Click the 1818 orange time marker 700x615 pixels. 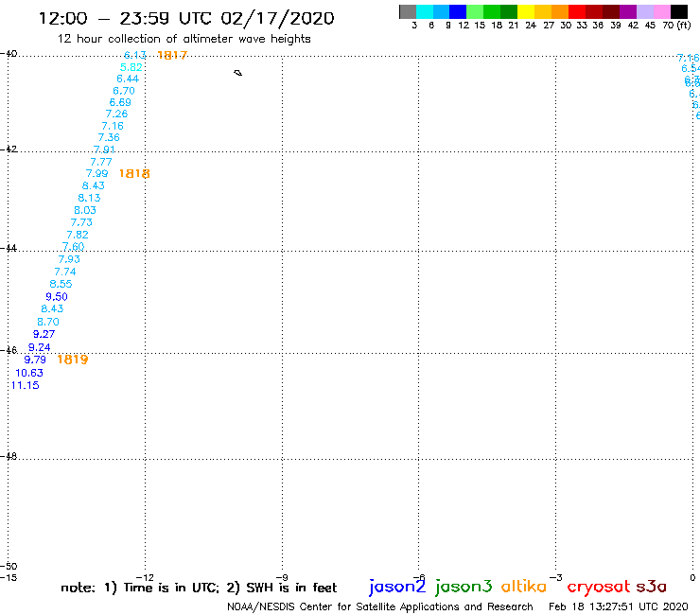pyautogui.click(x=134, y=174)
